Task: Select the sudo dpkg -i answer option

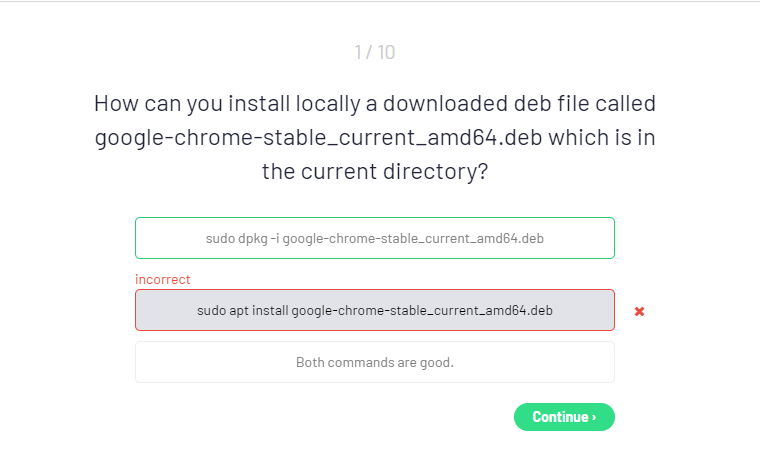Action: 375,238
